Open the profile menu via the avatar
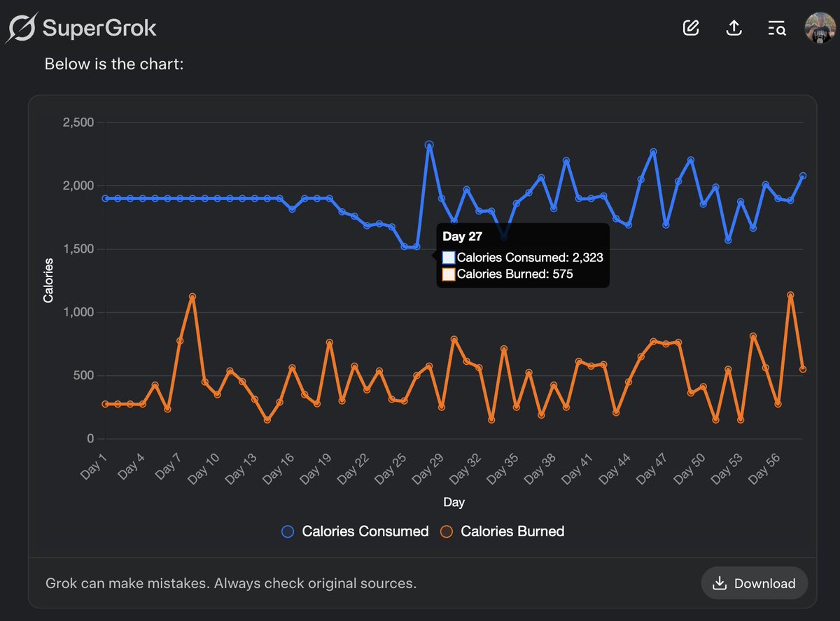The image size is (840, 621). coord(820,28)
